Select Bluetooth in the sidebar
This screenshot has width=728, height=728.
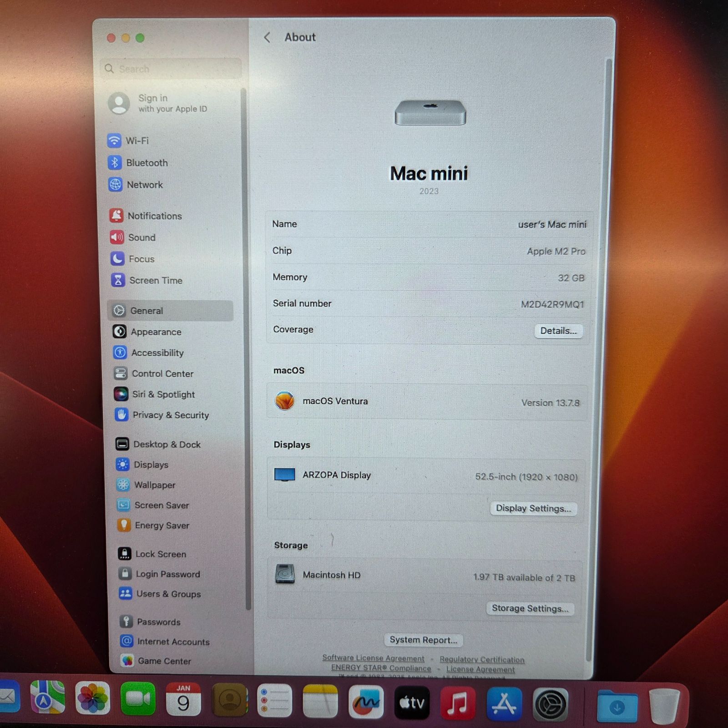pos(147,163)
